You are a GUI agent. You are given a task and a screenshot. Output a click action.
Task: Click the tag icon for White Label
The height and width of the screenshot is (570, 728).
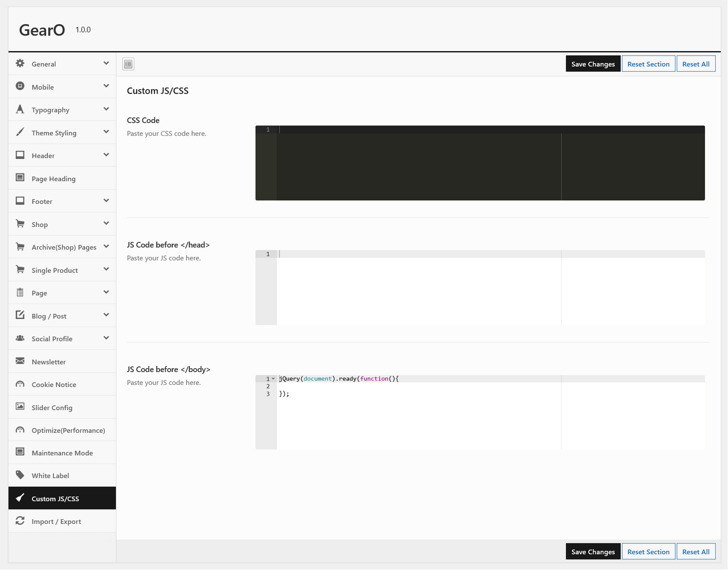point(20,475)
